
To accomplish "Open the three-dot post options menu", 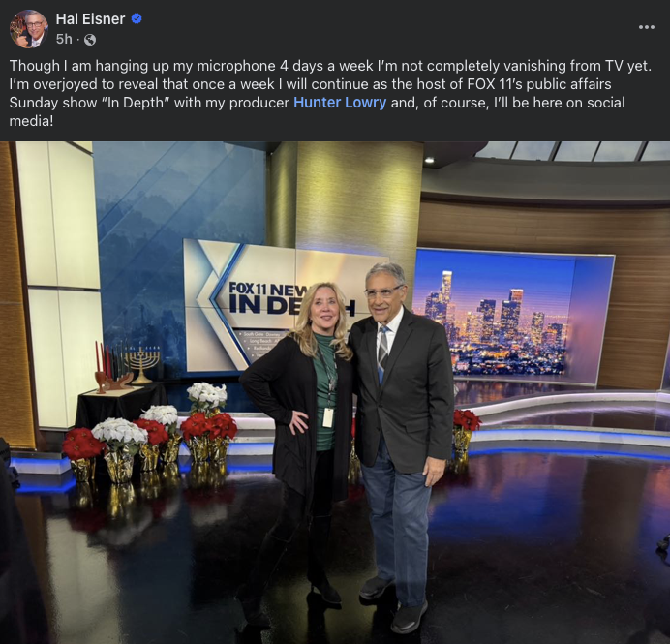I will click(x=647, y=27).
